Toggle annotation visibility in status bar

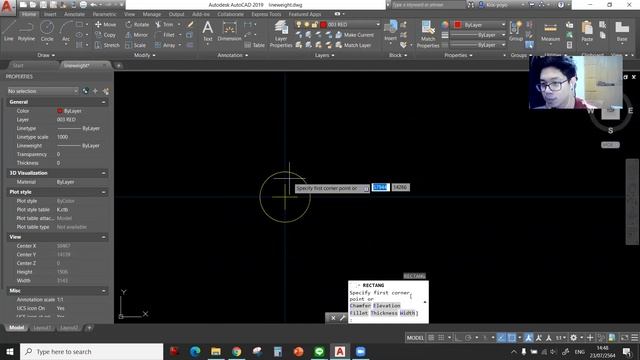[529, 338]
